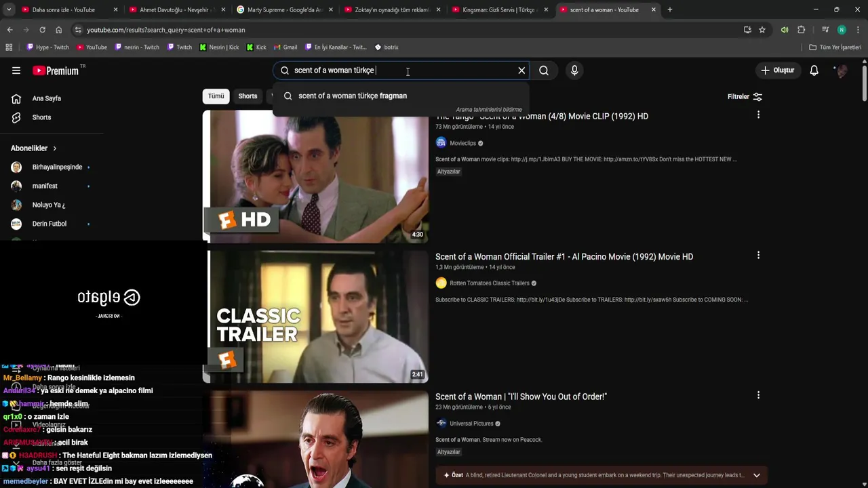Open the apps grid in bookmarks bar
The width and height of the screenshot is (868, 488).
coord(9,47)
